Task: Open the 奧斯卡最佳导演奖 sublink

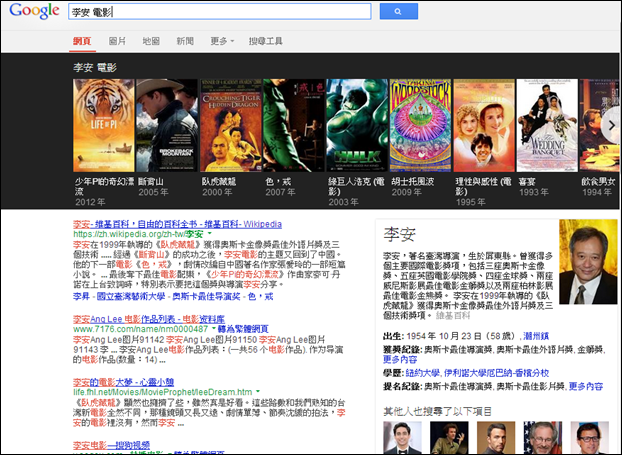Action: coord(206,296)
